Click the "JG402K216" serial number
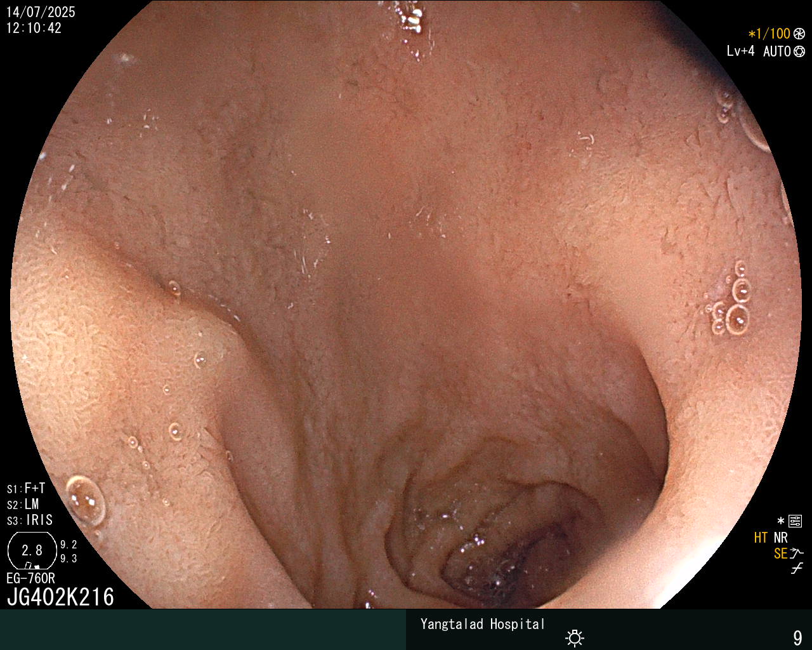Viewport: 812px width, 650px height. point(60,597)
